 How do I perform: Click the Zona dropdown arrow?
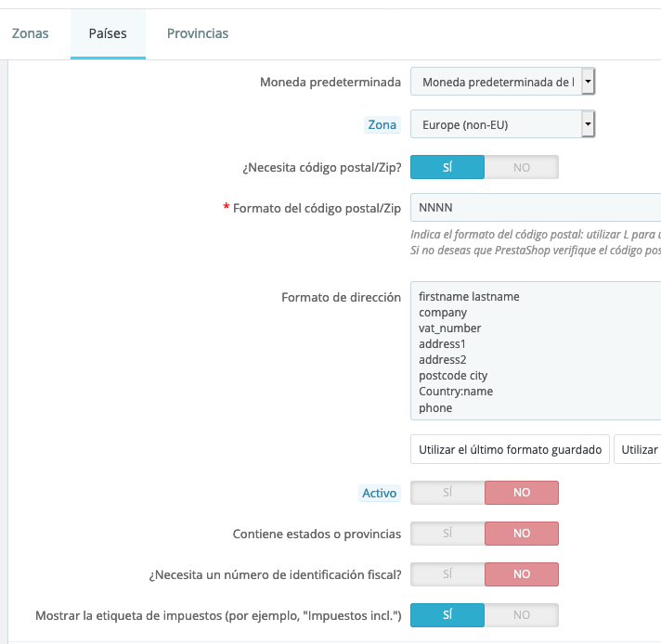[588, 124]
